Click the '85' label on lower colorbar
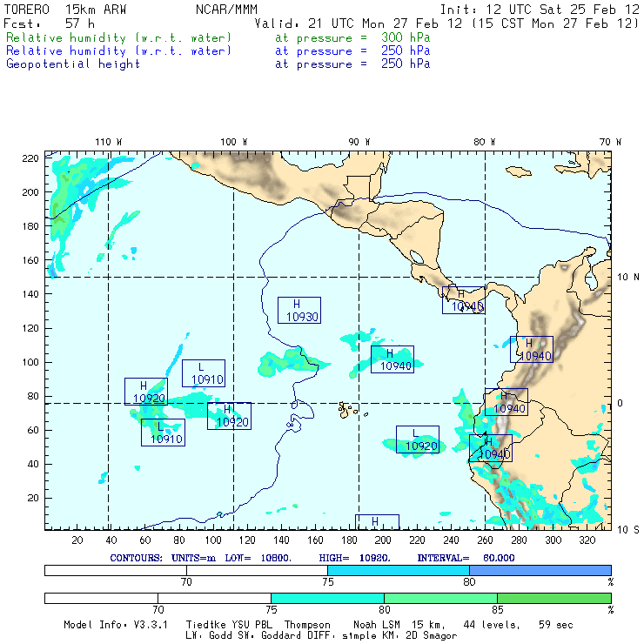Image resolution: width=644 pixels, height=644 pixels. [x=498, y=609]
